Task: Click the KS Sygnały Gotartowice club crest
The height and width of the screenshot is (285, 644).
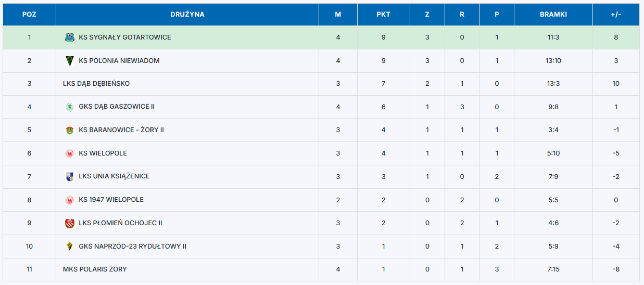Action: point(69,37)
